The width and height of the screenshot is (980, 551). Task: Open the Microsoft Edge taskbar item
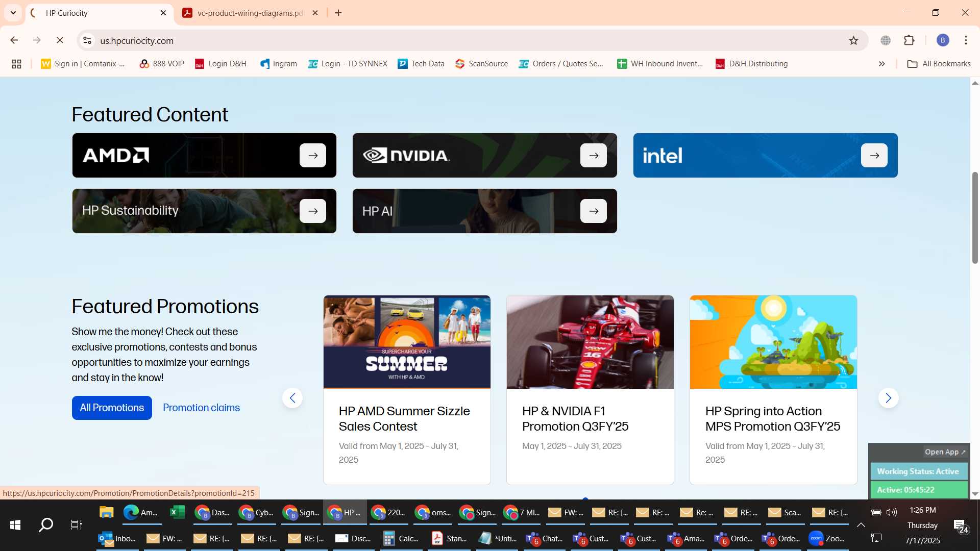[140, 512]
